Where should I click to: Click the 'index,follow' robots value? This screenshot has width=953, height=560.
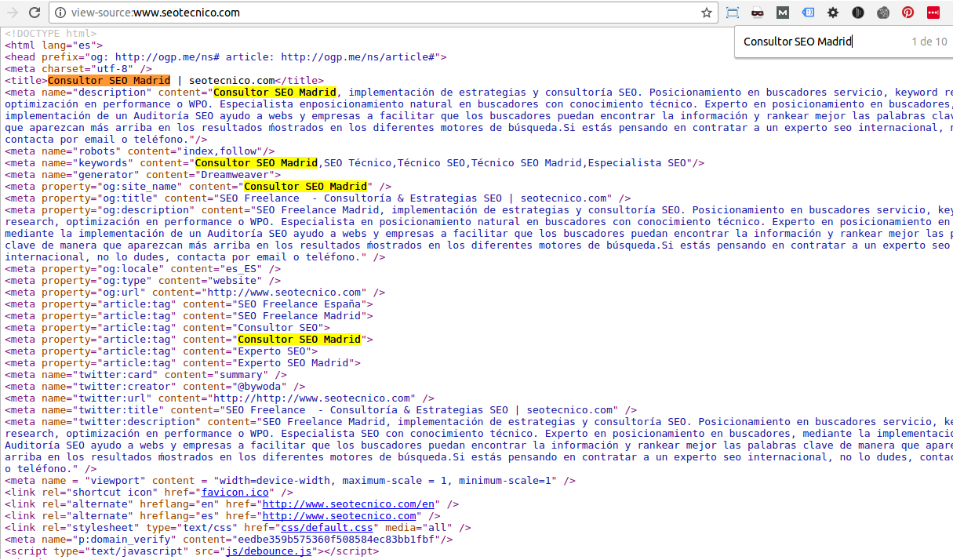220,151
